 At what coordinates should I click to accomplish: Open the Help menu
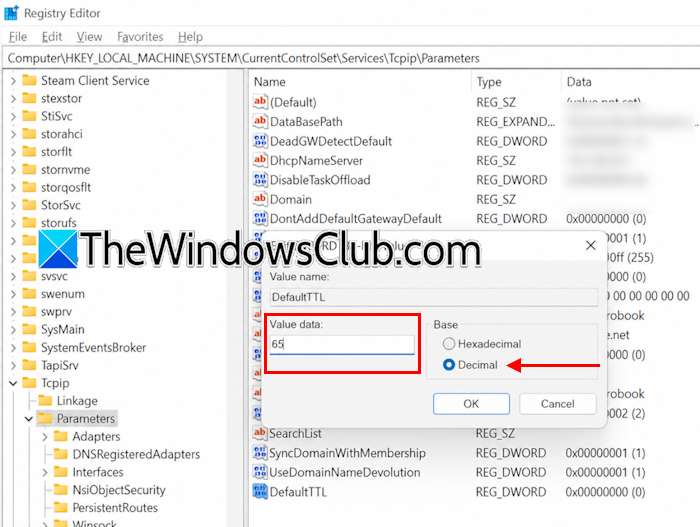(x=190, y=37)
